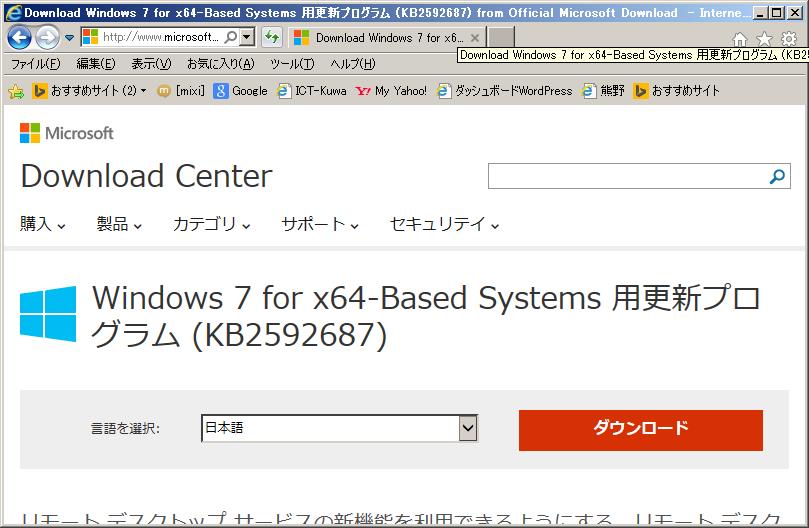The width and height of the screenshot is (809, 528).
Task: Open the recent pages dropdown beside Forward
Action: pos(70,38)
